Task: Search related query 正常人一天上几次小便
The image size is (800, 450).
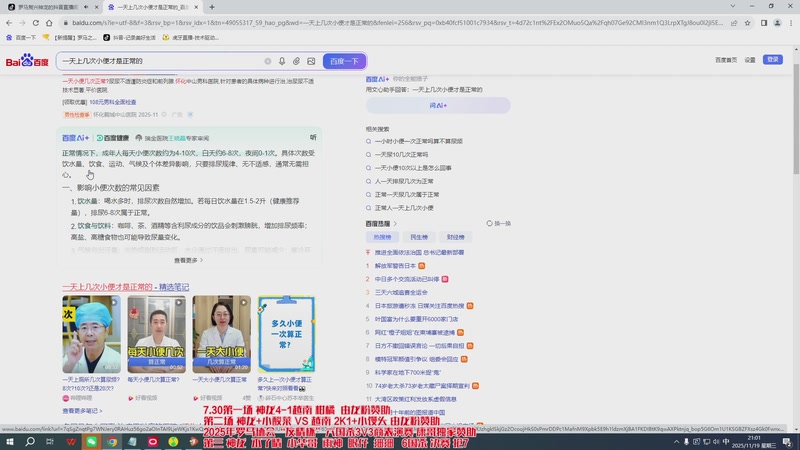Action: pyautogui.click(x=404, y=208)
